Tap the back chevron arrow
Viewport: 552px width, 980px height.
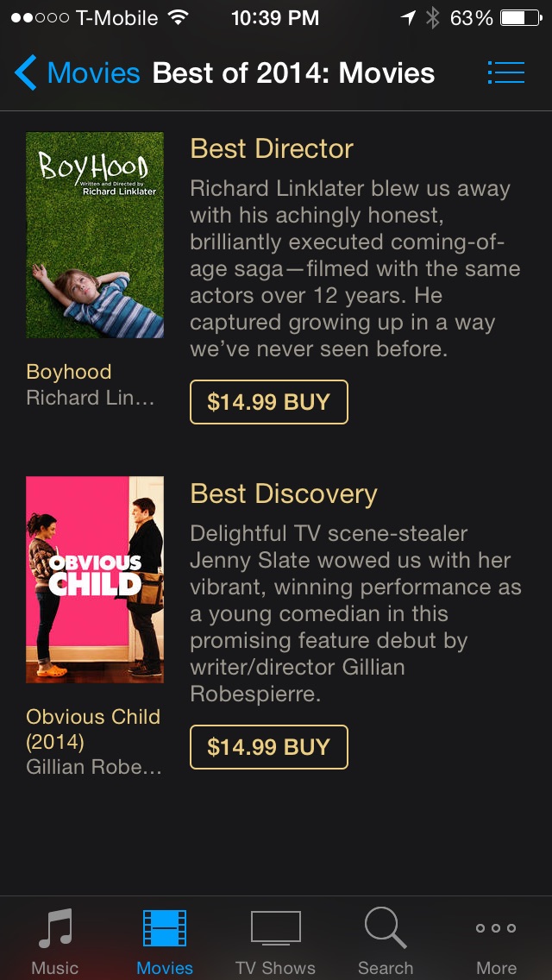point(26,73)
